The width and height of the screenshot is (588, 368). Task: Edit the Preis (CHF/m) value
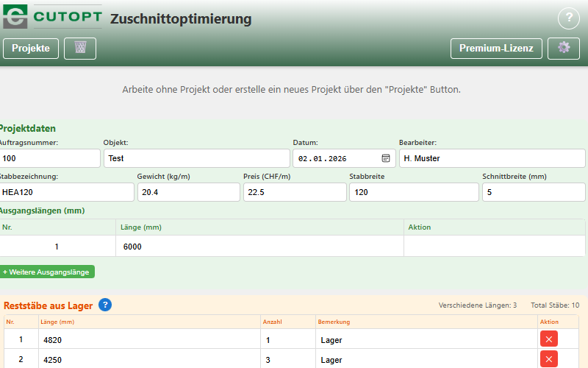click(x=294, y=192)
